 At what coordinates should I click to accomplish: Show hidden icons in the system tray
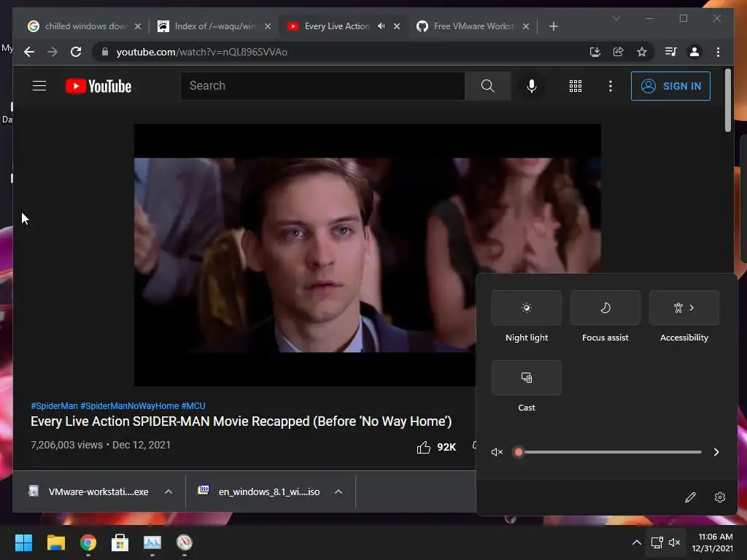point(636,542)
